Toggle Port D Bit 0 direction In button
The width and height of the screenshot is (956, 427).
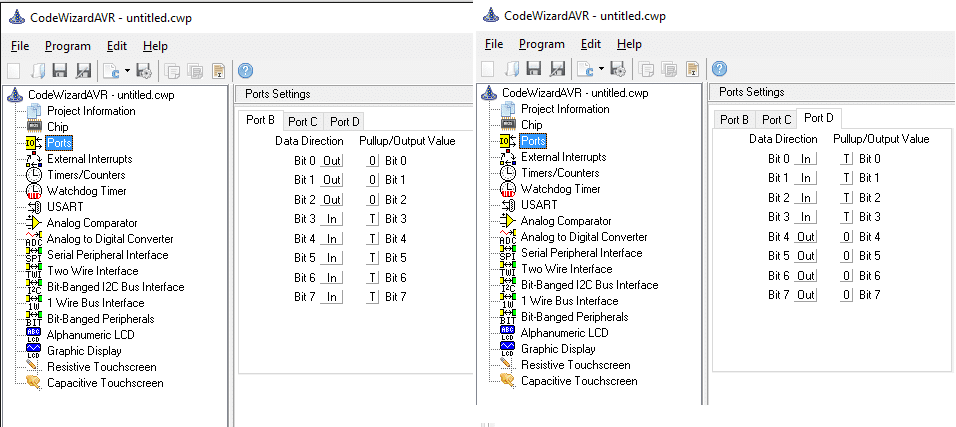tap(805, 159)
